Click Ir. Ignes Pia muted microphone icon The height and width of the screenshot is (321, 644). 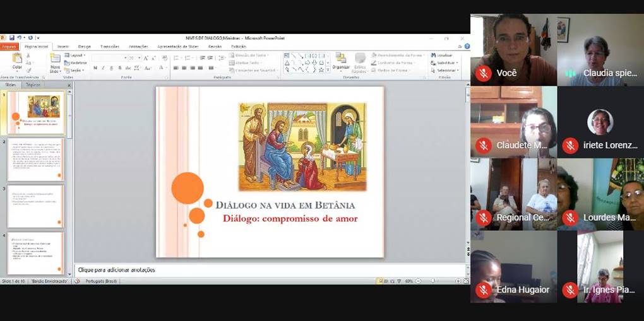pyautogui.click(x=570, y=290)
